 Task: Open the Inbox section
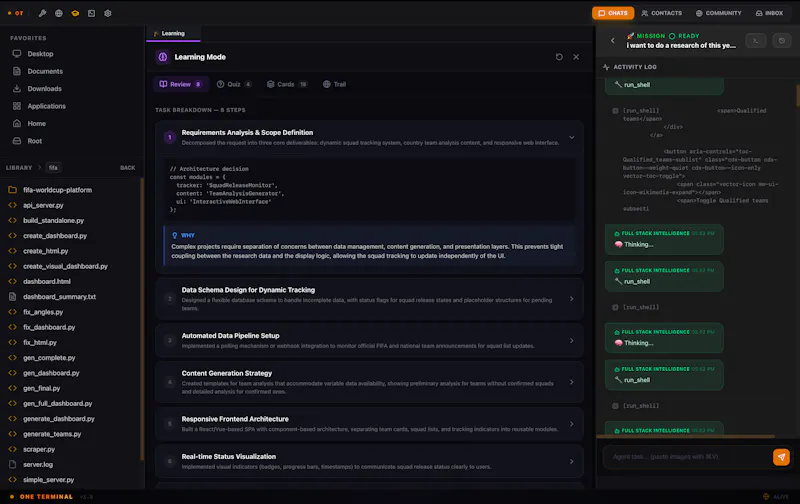tap(769, 13)
